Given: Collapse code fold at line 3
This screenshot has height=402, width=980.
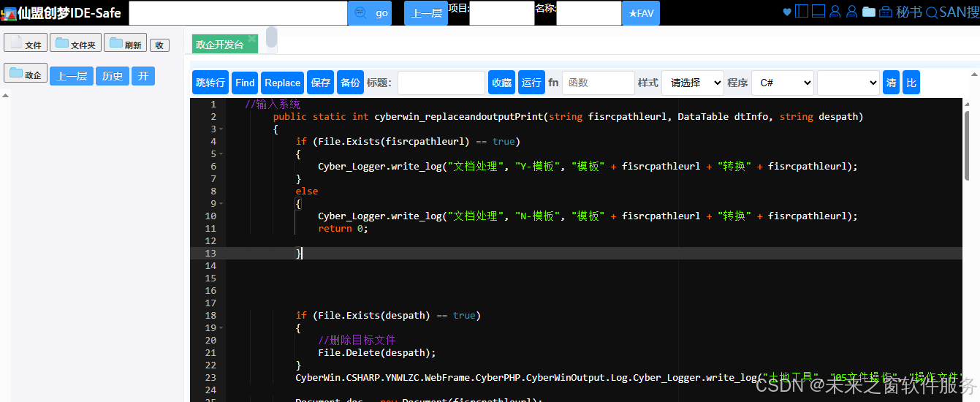Looking at the screenshot, I should pos(221,129).
